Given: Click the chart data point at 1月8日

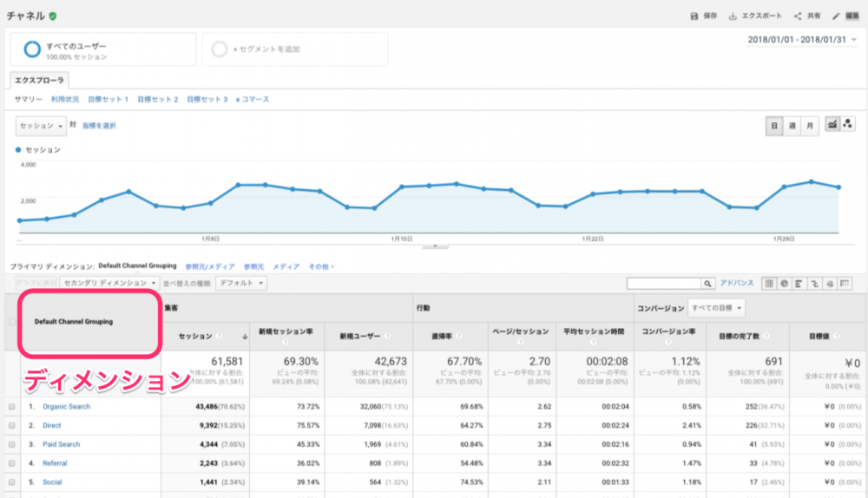Looking at the screenshot, I should (x=210, y=203).
